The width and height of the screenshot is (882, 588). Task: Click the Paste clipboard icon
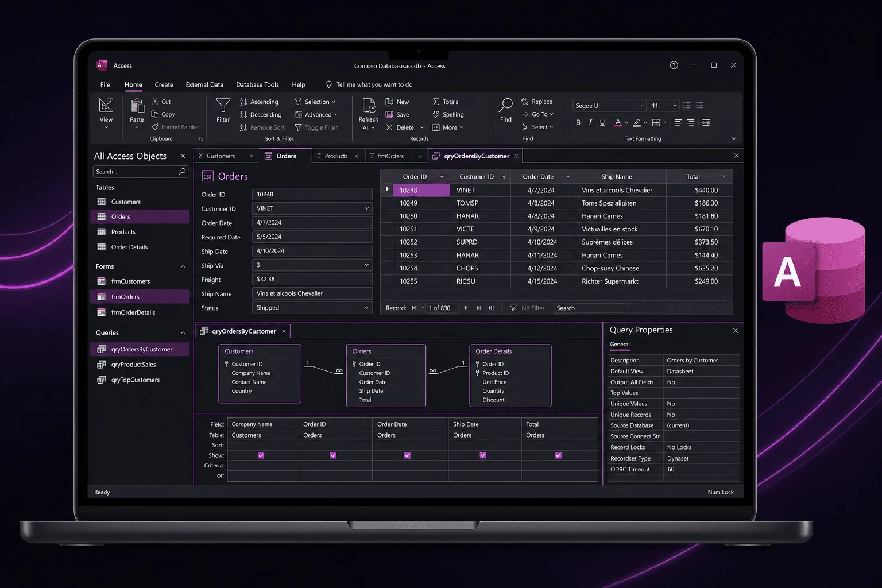click(x=137, y=106)
